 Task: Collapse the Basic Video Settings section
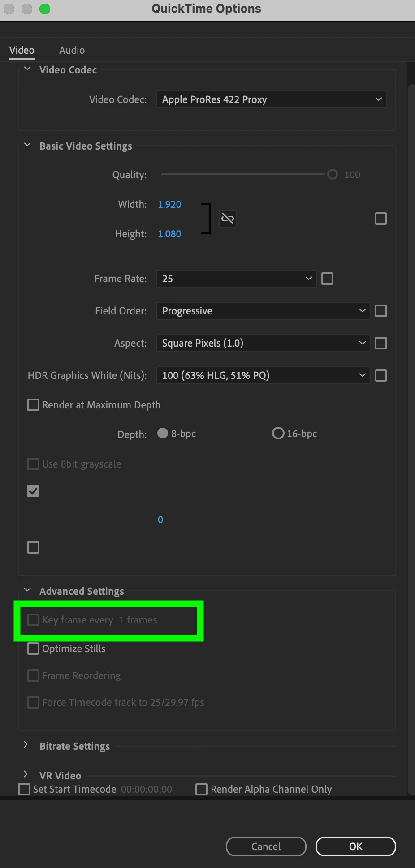[x=27, y=145]
